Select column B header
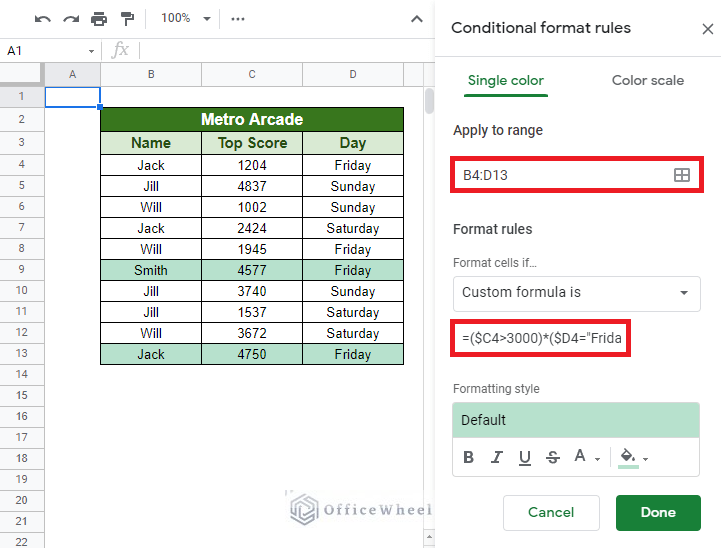721x548 pixels. [x=151, y=74]
